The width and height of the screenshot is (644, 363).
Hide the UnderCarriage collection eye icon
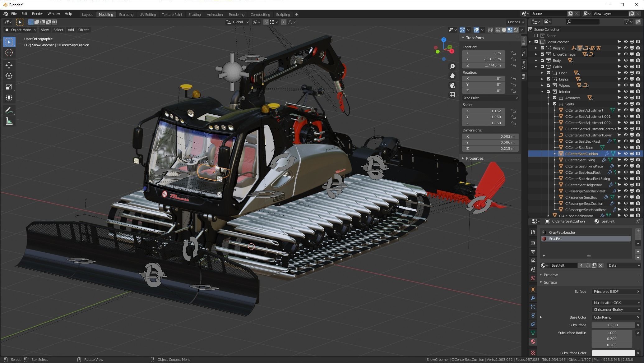pos(626,54)
